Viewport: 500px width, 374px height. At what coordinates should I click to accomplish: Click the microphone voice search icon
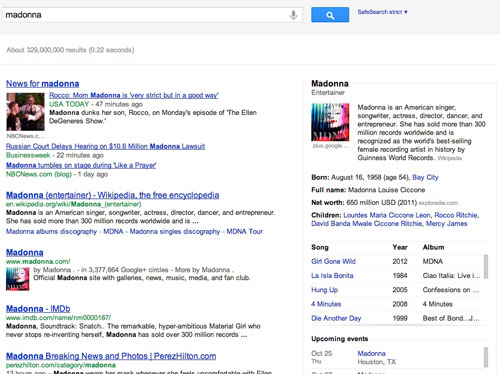click(x=293, y=15)
